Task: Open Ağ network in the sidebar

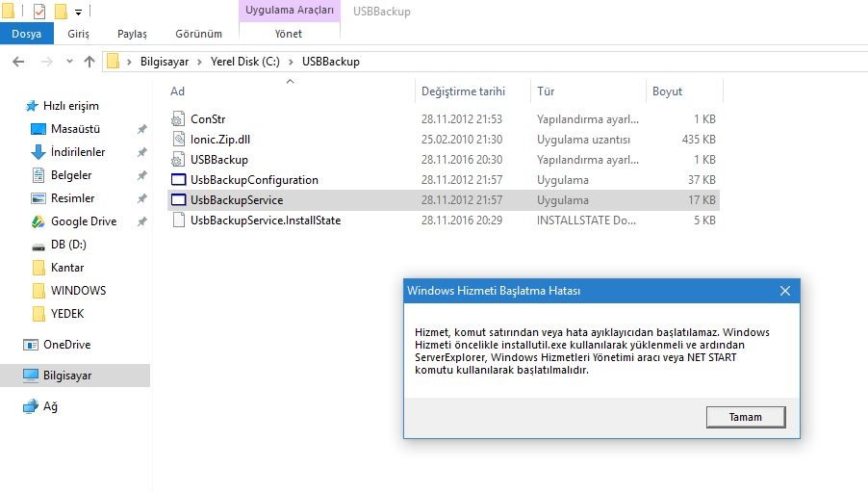Action: (x=50, y=406)
